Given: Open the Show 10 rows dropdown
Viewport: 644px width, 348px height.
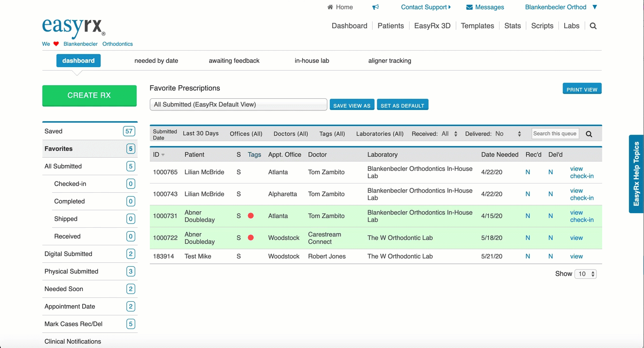Looking at the screenshot, I should (585, 274).
